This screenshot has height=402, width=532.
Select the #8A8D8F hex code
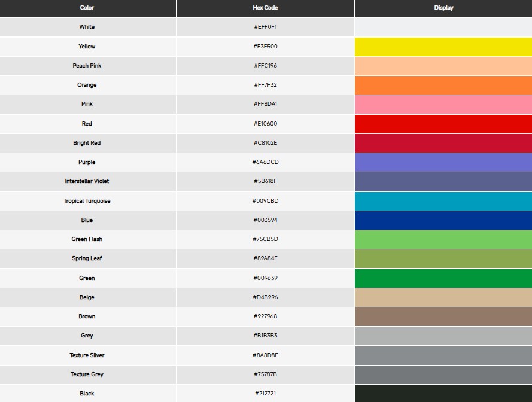(265, 355)
